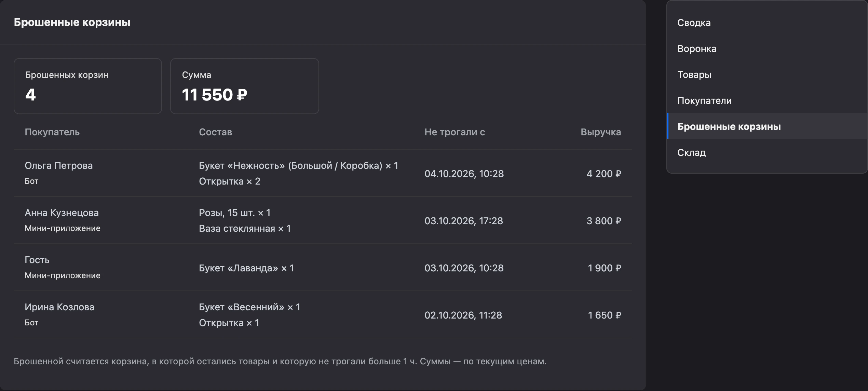Select the Гость cart row

coord(323,268)
